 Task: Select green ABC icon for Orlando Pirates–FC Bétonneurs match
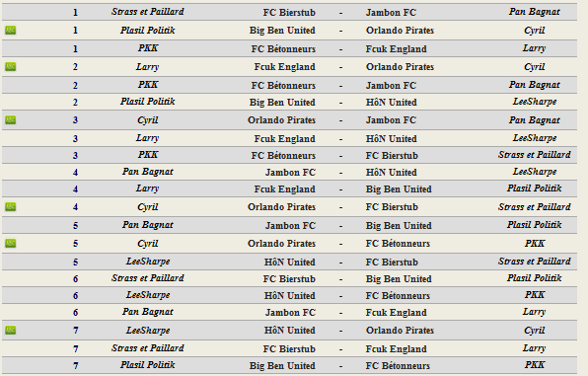click(11, 244)
